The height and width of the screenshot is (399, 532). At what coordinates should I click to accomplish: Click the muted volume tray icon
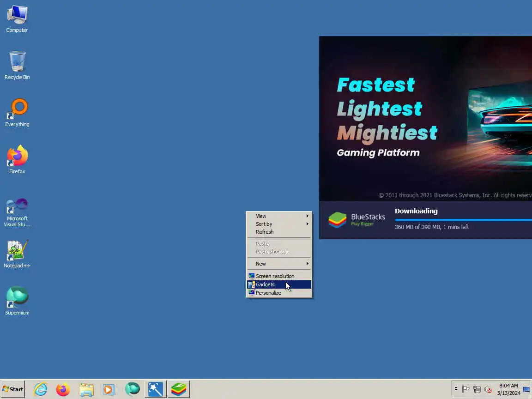click(x=488, y=389)
